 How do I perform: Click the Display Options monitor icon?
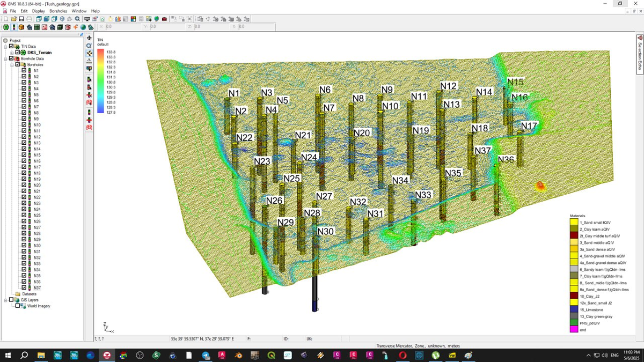pyautogui.click(x=87, y=19)
